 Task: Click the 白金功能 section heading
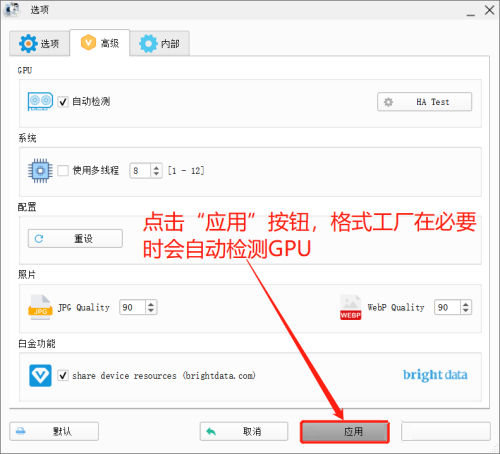[37, 344]
